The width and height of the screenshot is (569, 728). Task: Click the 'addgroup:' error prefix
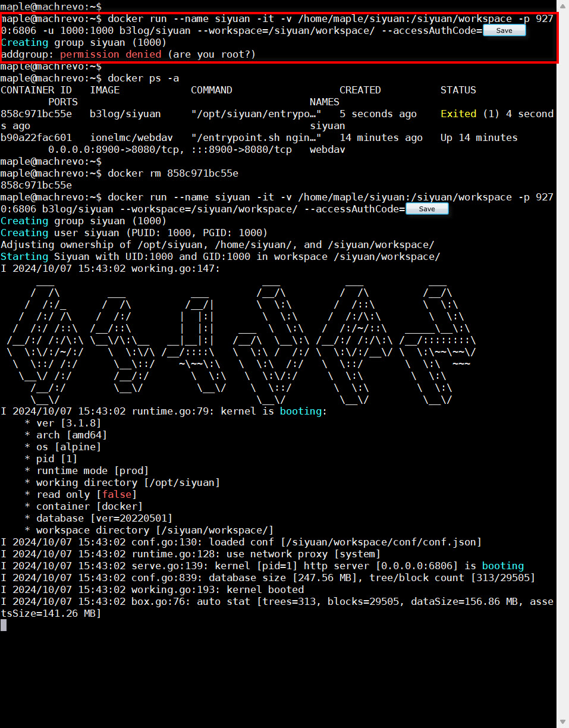pyautogui.click(x=27, y=54)
